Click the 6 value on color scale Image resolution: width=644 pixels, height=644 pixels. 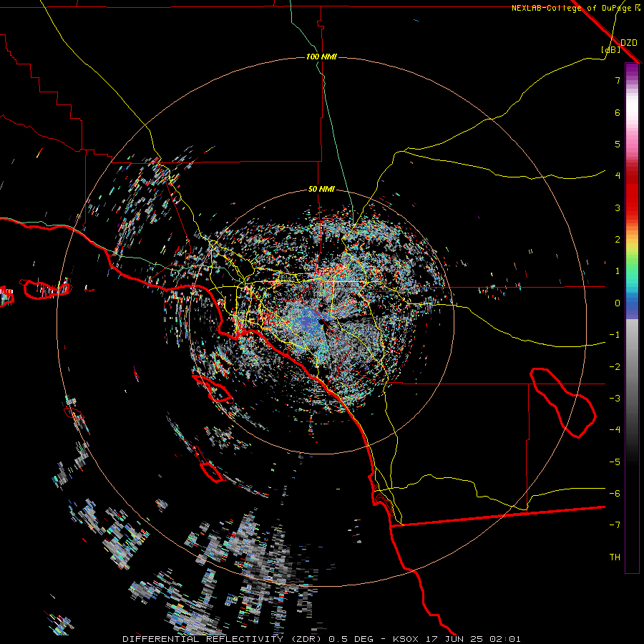[618, 112]
